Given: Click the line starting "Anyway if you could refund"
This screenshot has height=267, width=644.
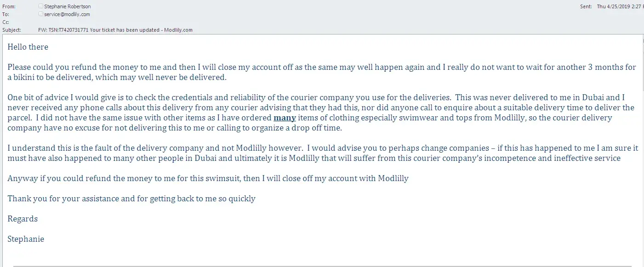Looking at the screenshot, I should click(208, 178).
